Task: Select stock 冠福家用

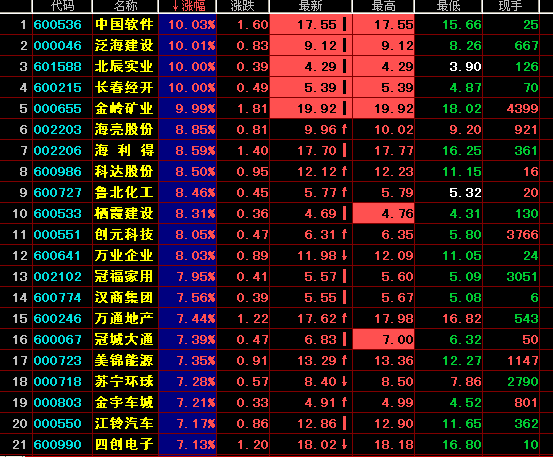Action: [x=124, y=276]
